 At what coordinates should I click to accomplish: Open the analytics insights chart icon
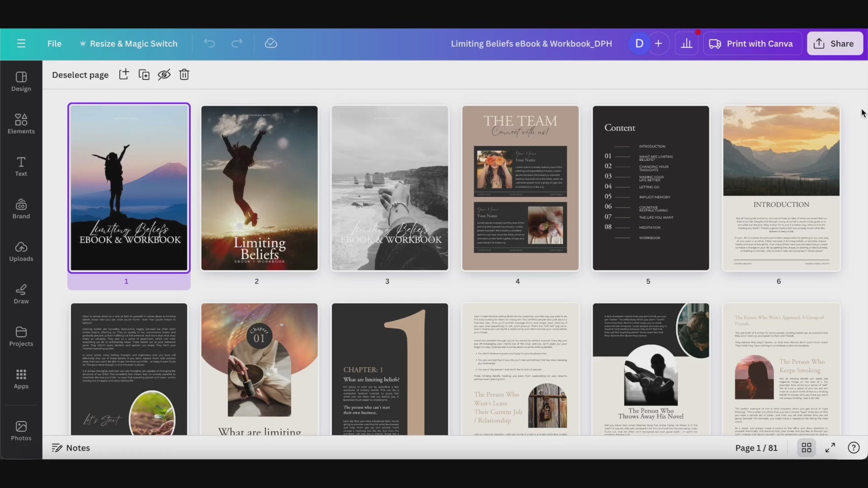[x=687, y=43]
